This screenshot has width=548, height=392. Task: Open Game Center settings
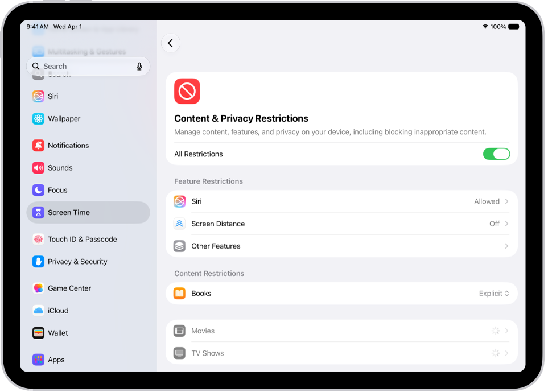(x=88, y=288)
